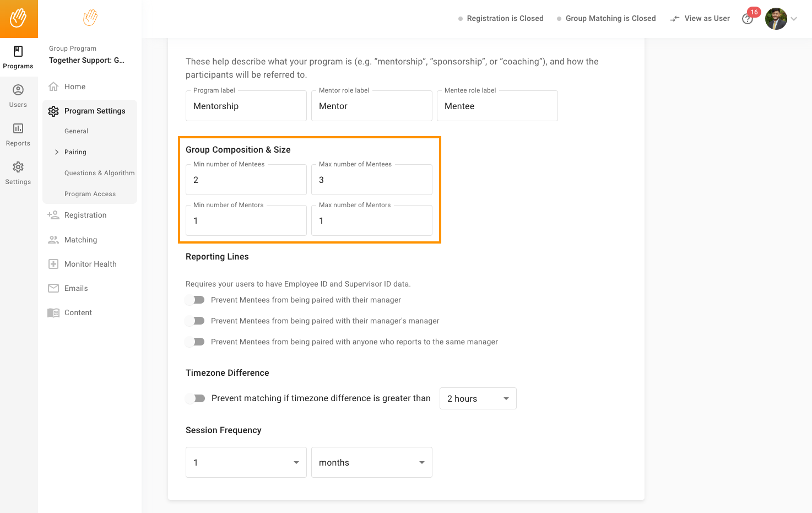The height and width of the screenshot is (513, 812).
Task: Open General under Program Settings
Action: [77, 131]
